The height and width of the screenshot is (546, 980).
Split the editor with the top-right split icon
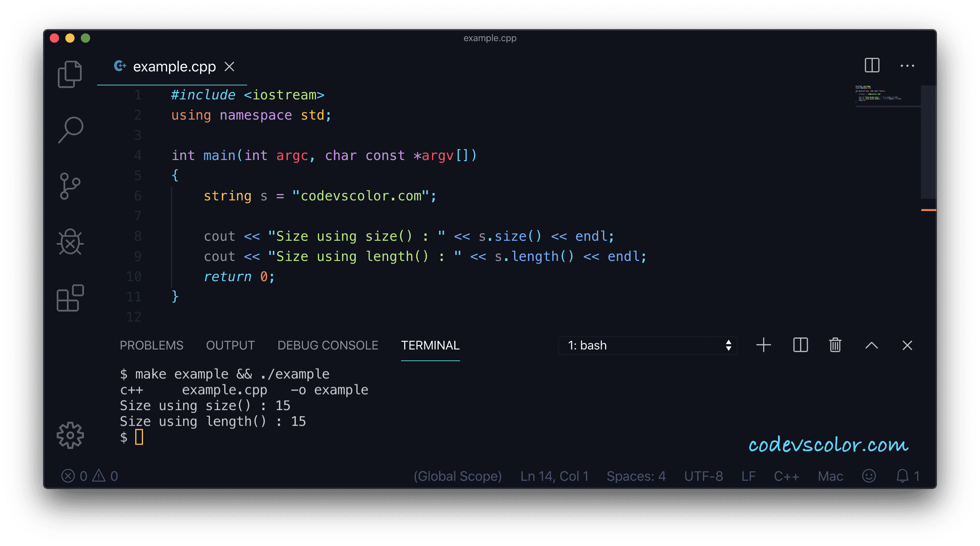pos(872,65)
